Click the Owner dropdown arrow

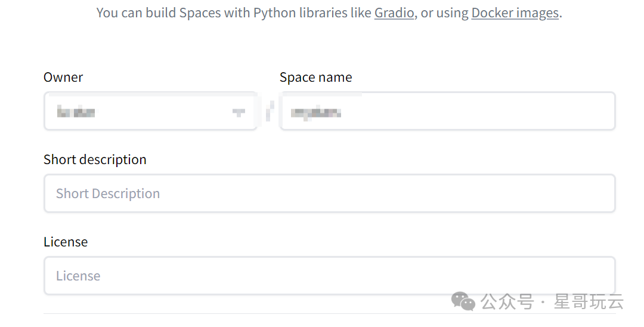click(239, 112)
